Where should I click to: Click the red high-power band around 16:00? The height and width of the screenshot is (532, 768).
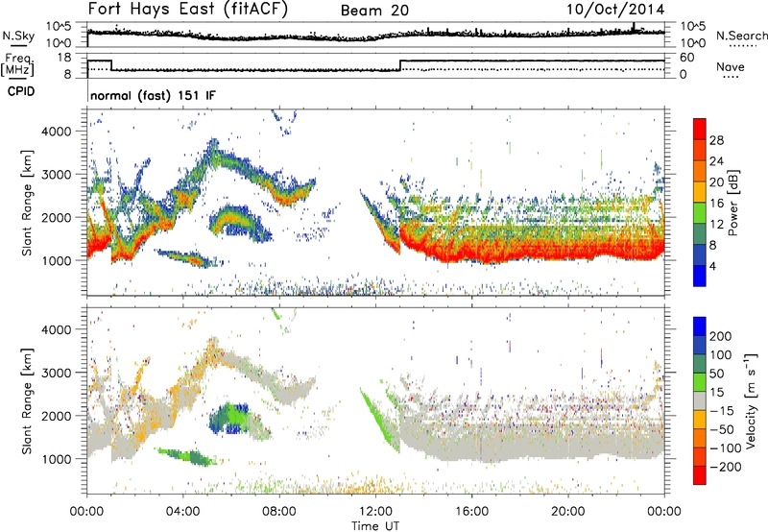[472, 250]
